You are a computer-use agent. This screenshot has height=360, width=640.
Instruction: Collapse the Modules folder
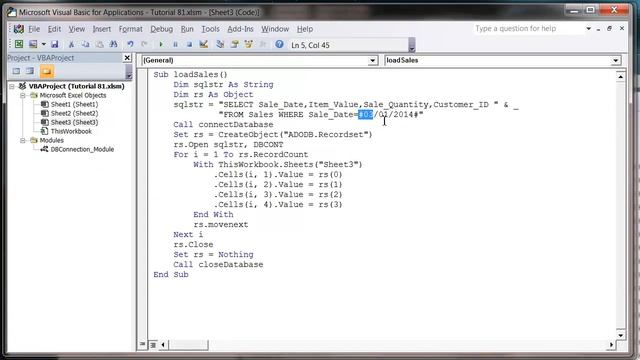(23, 140)
